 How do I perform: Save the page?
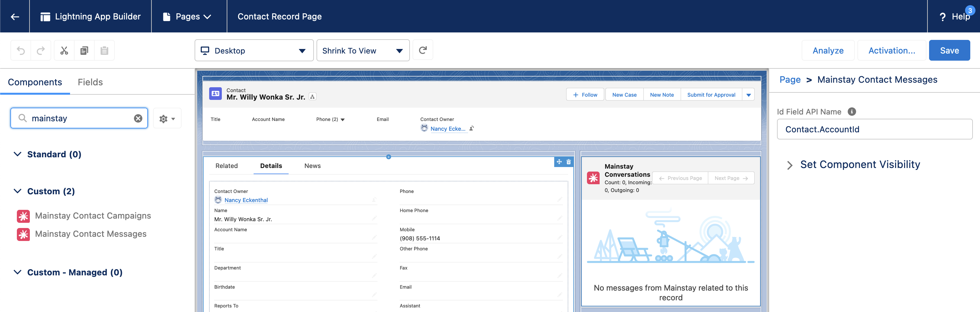click(x=949, y=50)
